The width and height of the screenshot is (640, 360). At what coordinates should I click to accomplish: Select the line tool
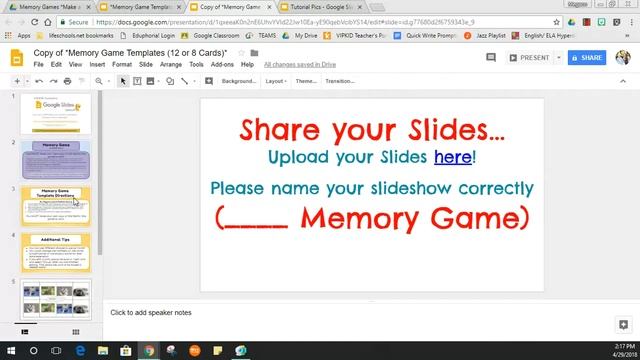click(x=184, y=81)
